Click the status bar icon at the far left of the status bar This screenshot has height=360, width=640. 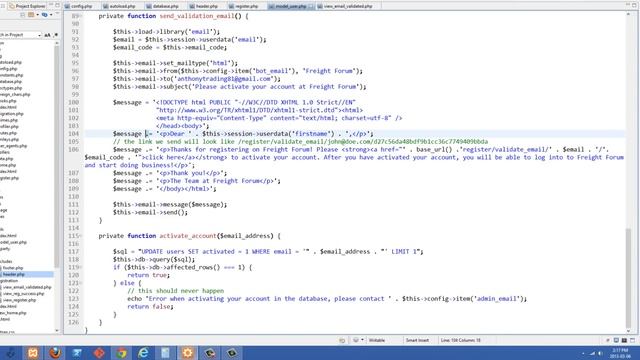tap(342, 340)
